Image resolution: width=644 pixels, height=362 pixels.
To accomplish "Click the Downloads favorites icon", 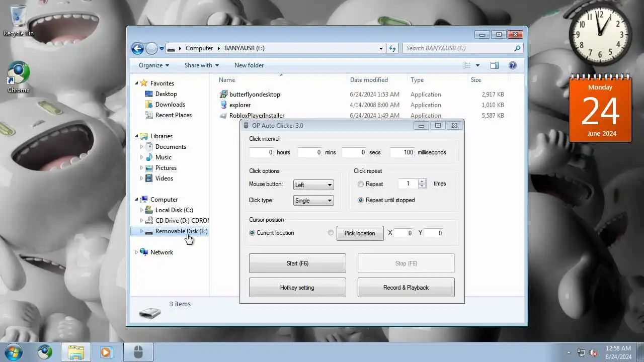I will (149, 105).
